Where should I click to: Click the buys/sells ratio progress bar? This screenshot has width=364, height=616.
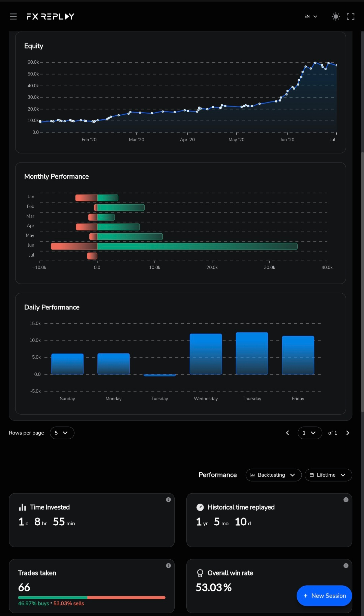tap(92, 597)
